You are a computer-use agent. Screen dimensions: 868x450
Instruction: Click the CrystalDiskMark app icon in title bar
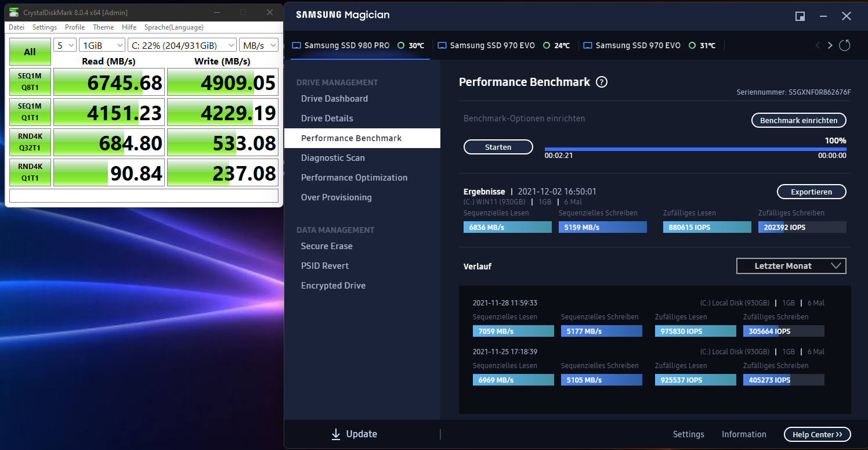point(13,12)
